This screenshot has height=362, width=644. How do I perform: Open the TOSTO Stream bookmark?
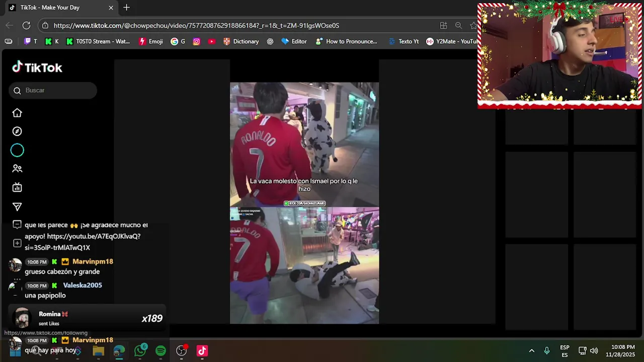tap(98, 41)
